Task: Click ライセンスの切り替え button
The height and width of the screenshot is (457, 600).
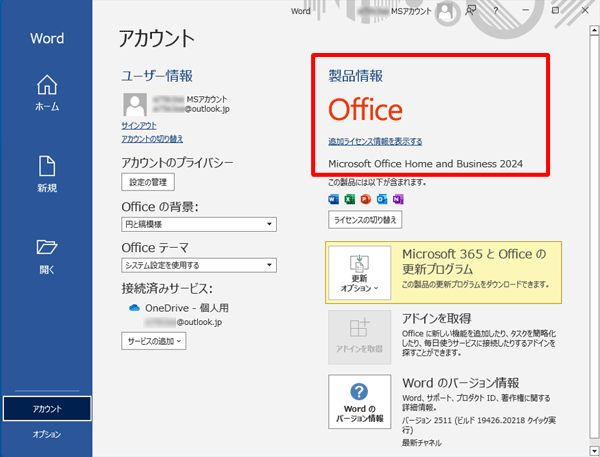Action: click(x=365, y=220)
